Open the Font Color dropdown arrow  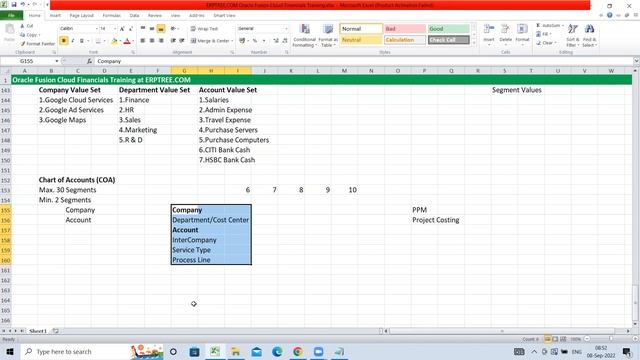pos(133,41)
